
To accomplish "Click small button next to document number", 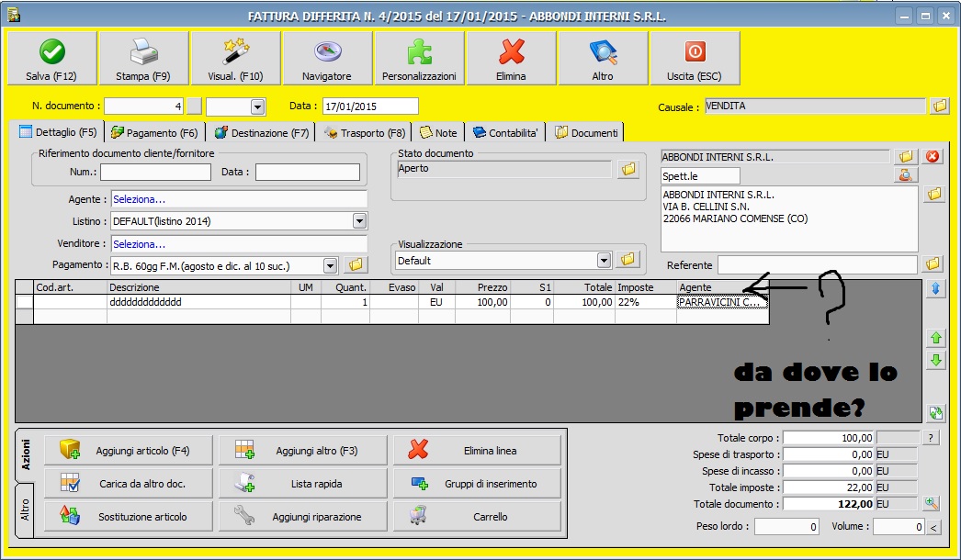I will pyautogui.click(x=194, y=106).
